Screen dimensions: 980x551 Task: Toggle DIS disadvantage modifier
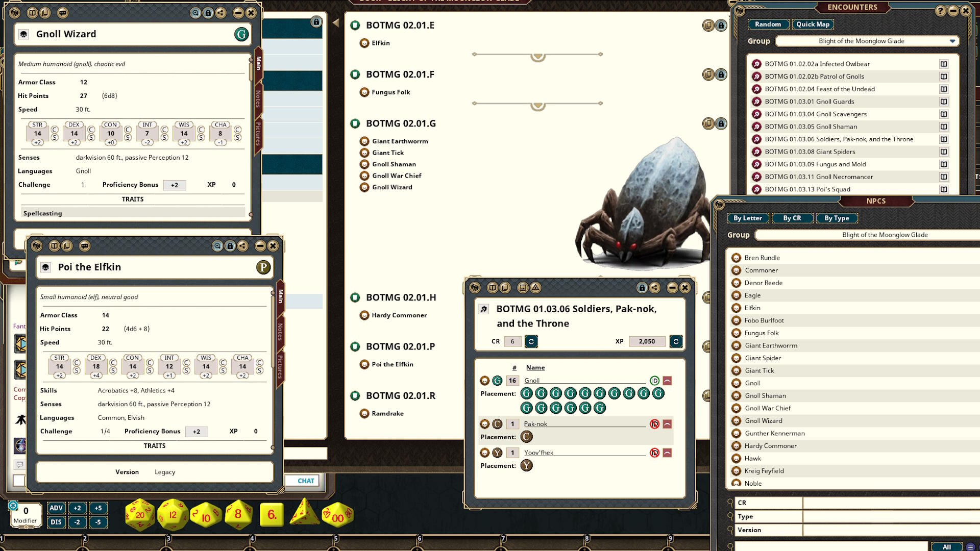pos(56,522)
